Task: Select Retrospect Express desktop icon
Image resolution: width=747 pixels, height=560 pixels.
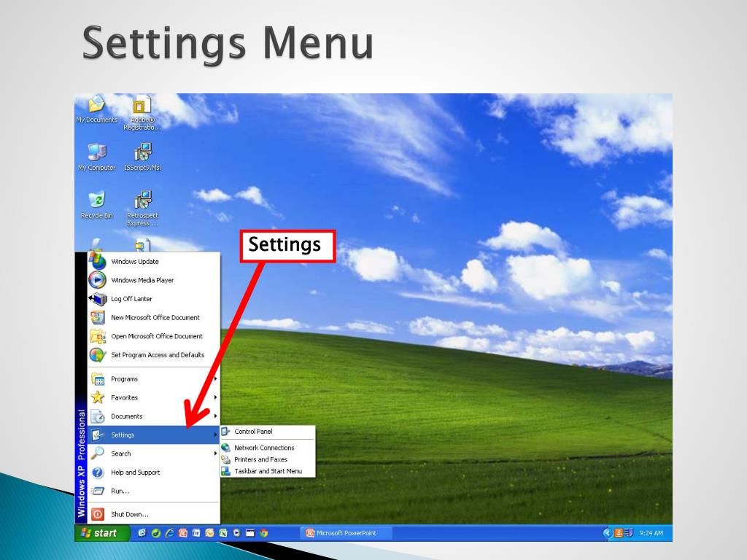Action: (142, 209)
